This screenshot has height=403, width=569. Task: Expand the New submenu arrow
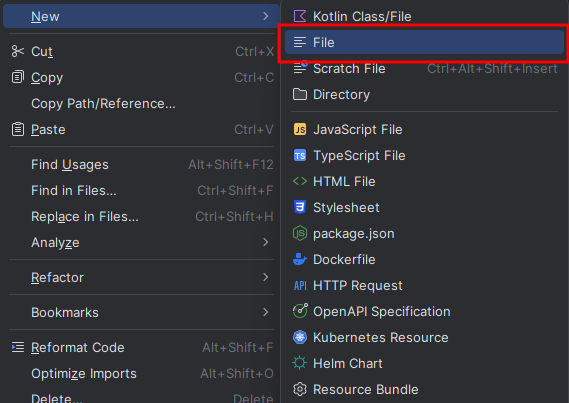click(266, 16)
